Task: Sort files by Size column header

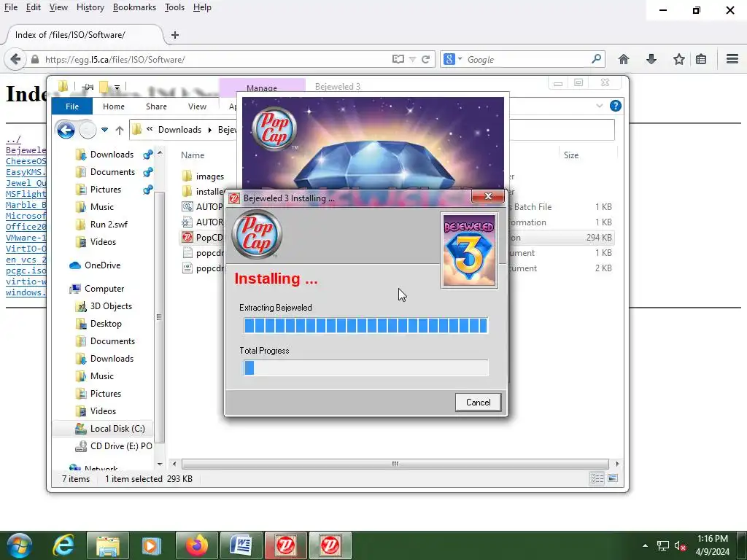Action: coord(571,155)
